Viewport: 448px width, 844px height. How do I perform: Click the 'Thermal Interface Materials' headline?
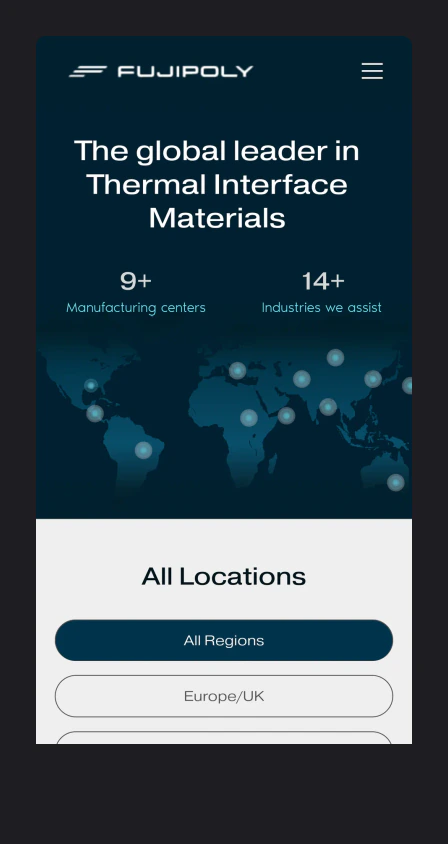[217, 201]
